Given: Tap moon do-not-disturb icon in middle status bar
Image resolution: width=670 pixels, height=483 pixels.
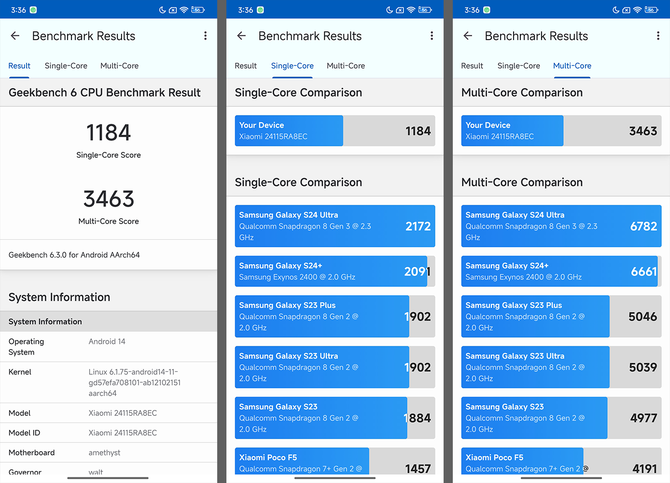Looking at the screenshot, I should [x=389, y=10].
